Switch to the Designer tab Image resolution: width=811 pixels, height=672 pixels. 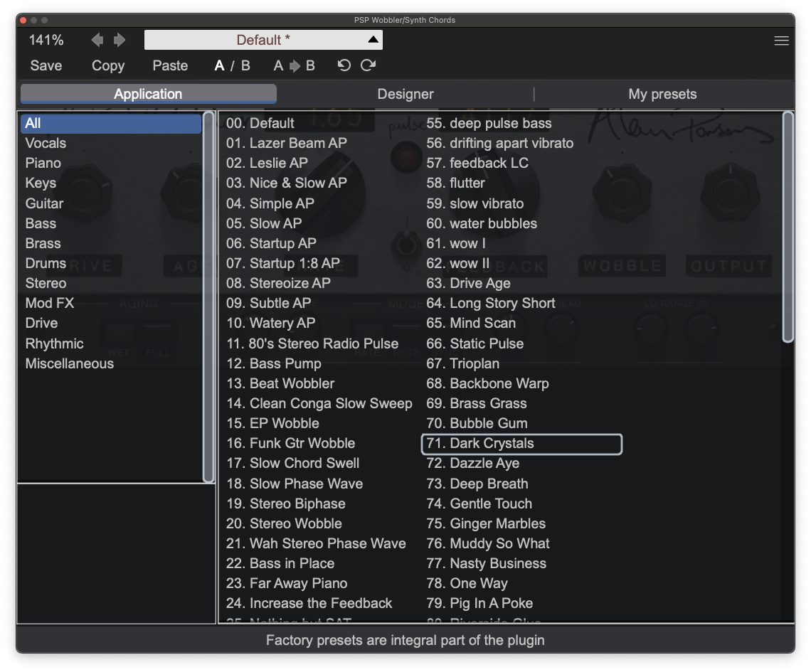[x=405, y=94]
